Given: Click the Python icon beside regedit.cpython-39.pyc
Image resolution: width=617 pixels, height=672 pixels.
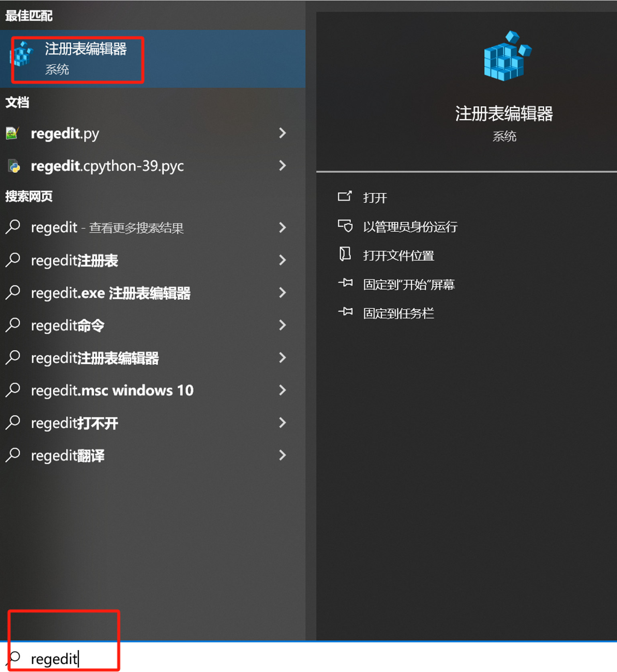Looking at the screenshot, I should point(14,165).
